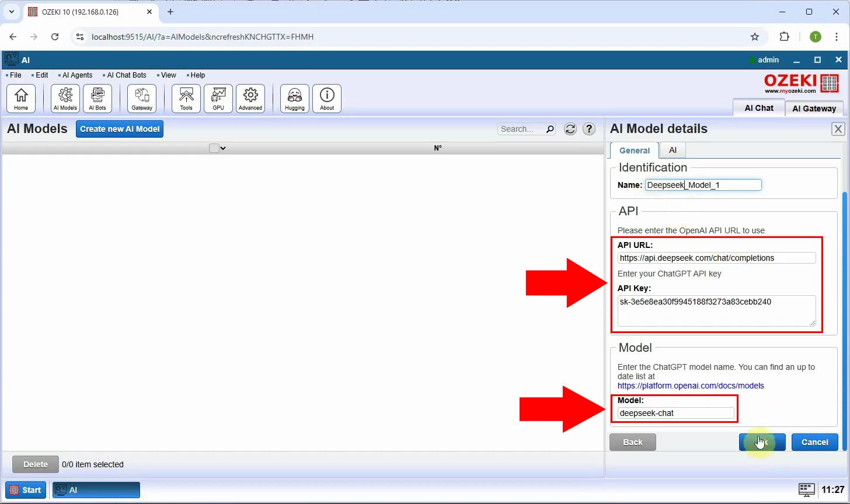Open the About info icon
The image size is (850, 504).
[327, 99]
